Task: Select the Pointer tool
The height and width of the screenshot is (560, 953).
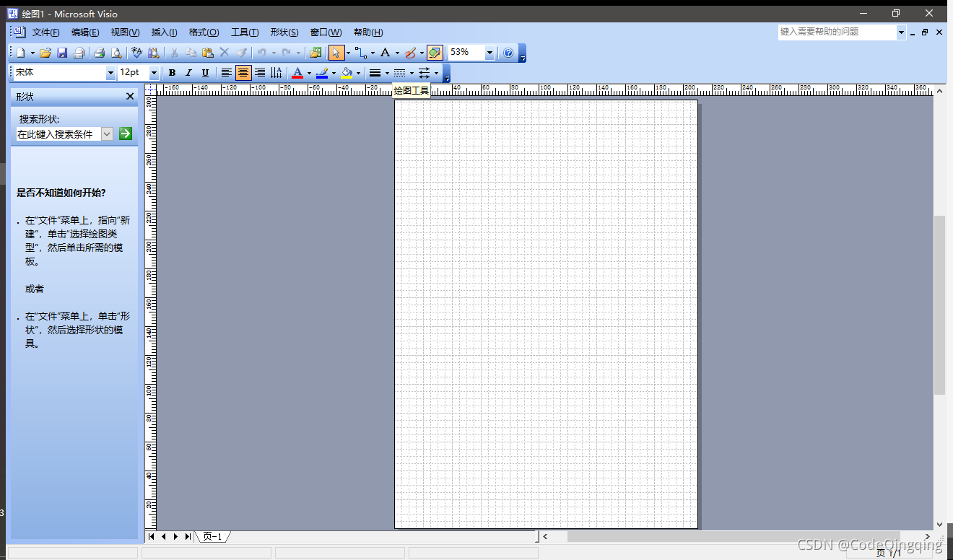Action: (x=336, y=53)
